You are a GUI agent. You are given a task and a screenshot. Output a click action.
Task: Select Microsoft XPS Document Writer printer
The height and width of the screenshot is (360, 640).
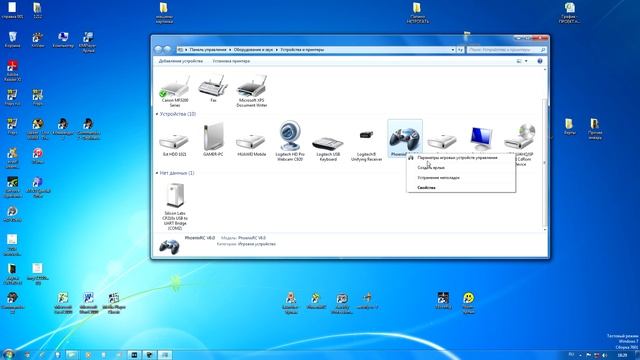(251, 91)
